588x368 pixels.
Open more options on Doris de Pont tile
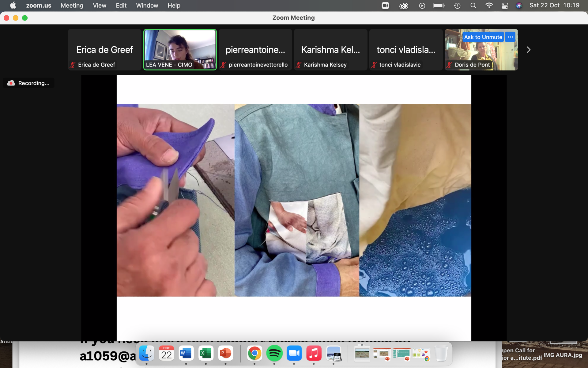pos(510,37)
